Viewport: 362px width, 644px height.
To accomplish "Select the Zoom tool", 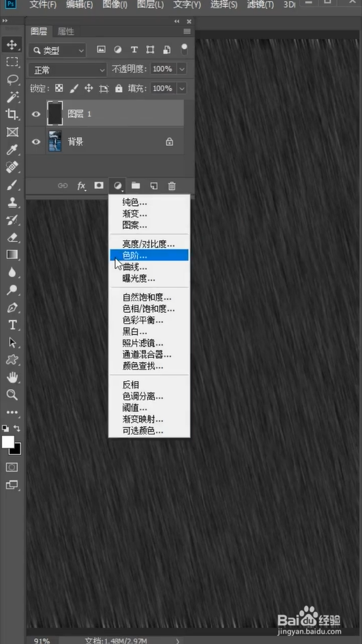I will pos(12,395).
